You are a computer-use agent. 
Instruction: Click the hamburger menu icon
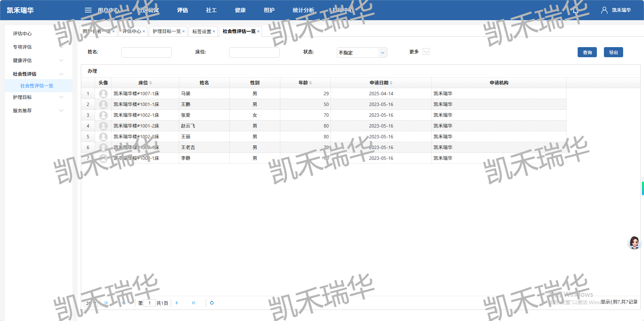88,10
